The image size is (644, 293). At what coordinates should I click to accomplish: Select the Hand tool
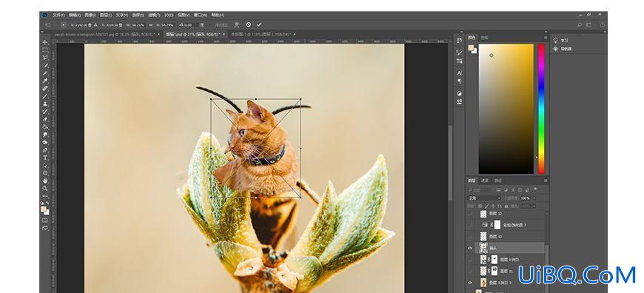45,181
